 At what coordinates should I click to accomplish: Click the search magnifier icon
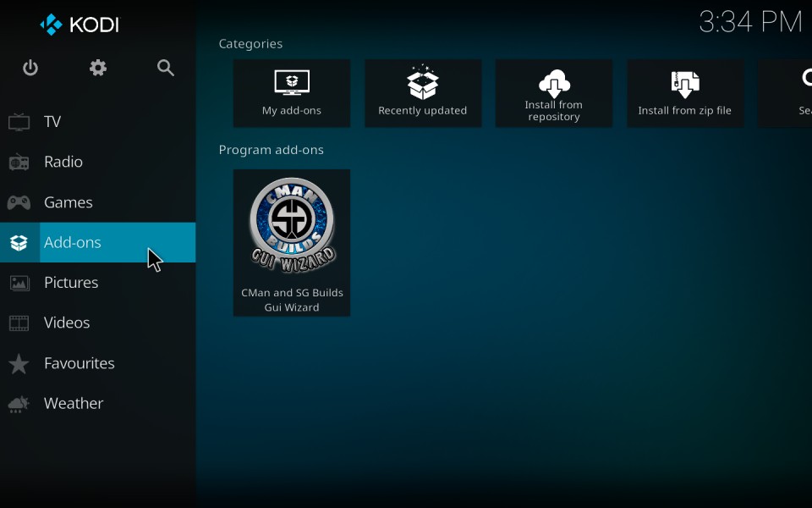pos(165,68)
